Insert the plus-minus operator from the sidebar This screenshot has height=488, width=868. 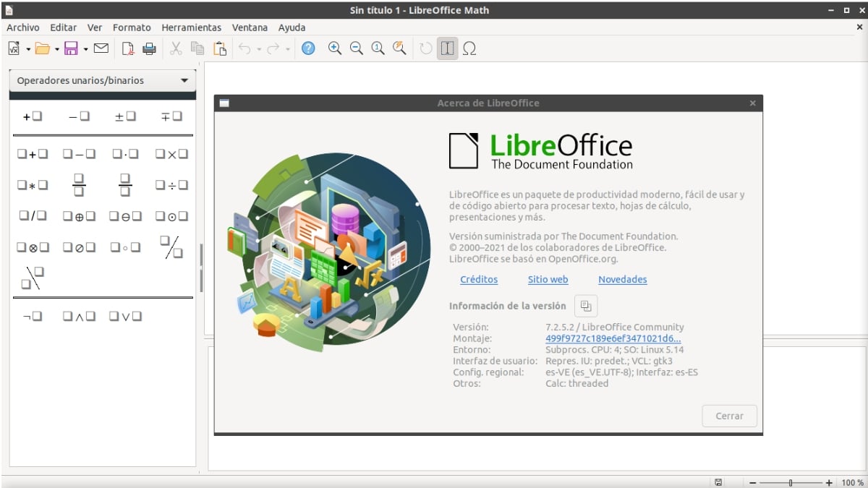click(x=124, y=116)
